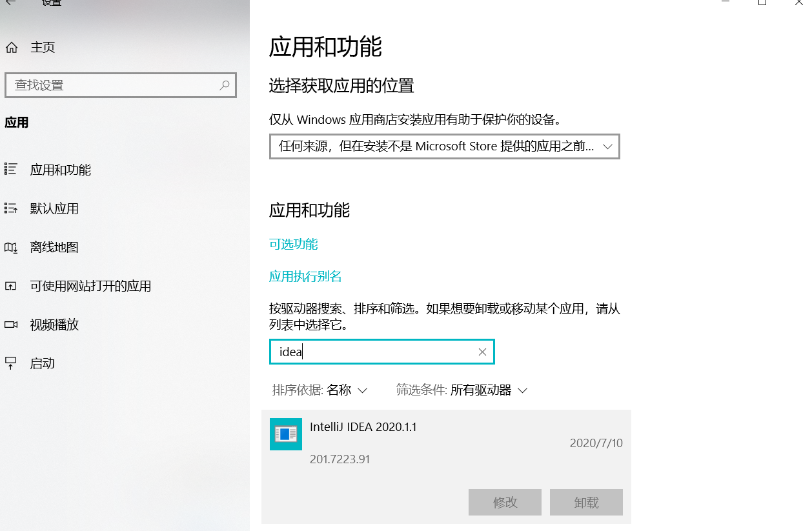Click the back arrow in Settings title bar
The height and width of the screenshot is (531, 812).
pos(10,2)
